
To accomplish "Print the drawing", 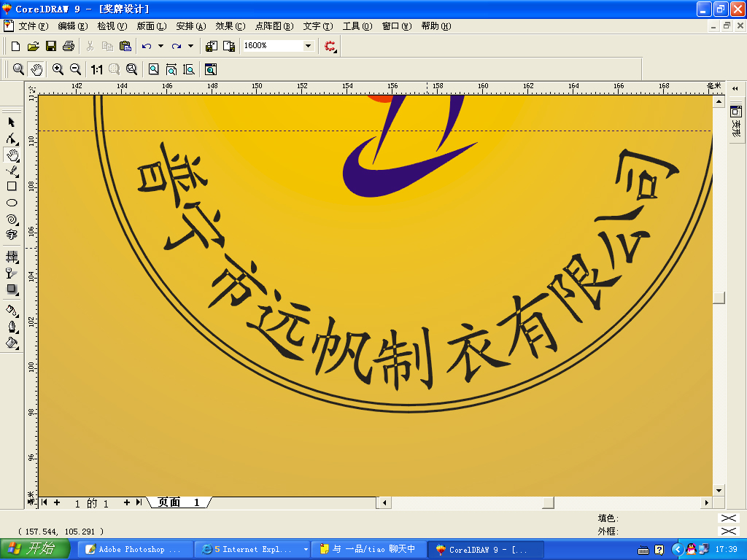I will point(69,46).
